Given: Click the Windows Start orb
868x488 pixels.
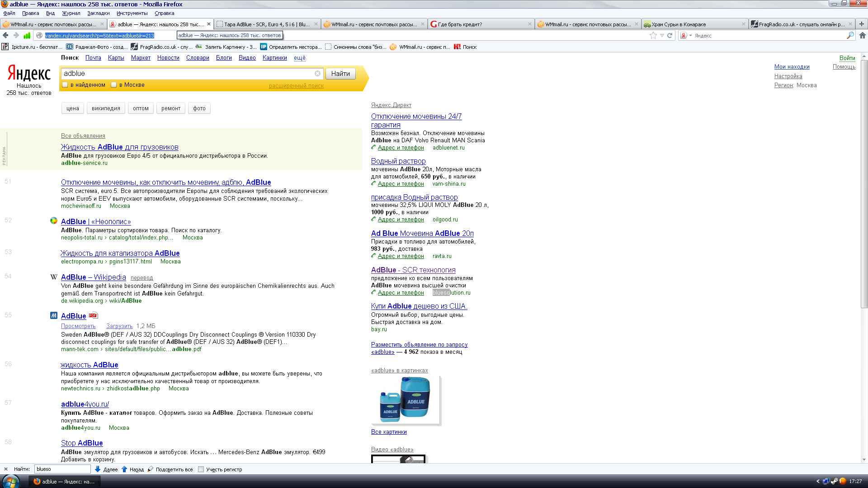Looking at the screenshot, I should pos(10,481).
